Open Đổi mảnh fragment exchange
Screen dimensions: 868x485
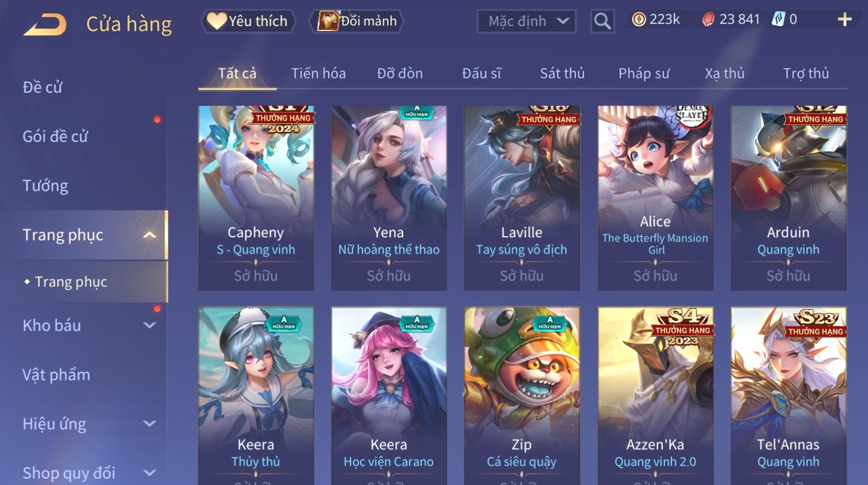point(357,21)
